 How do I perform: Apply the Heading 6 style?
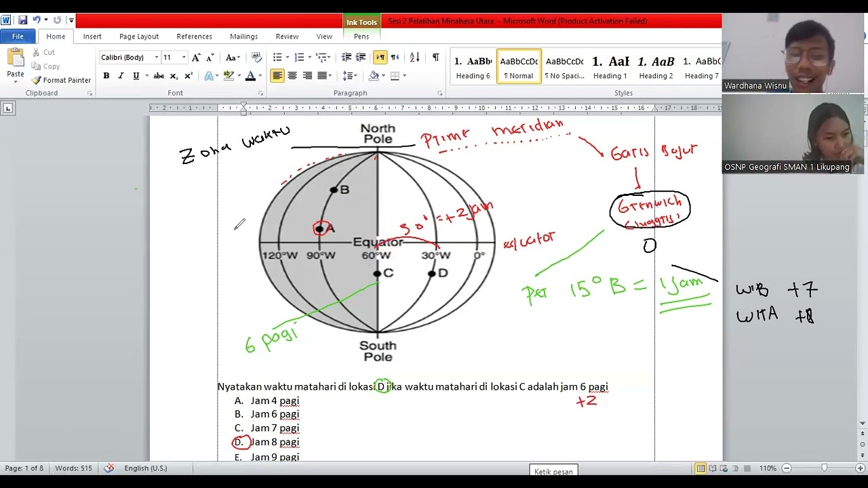(473, 67)
